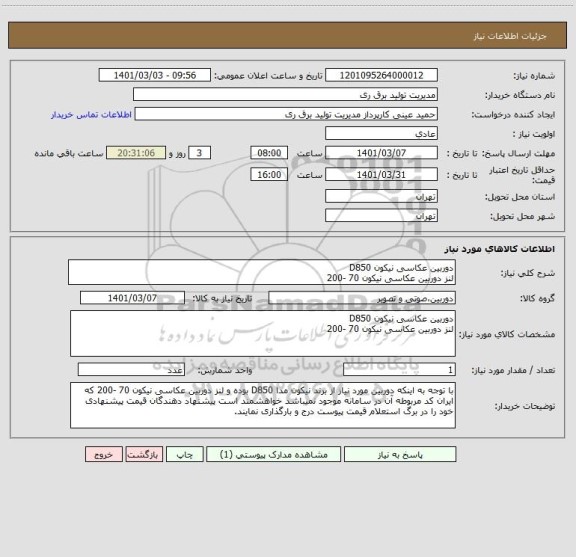Click the ایجاد کننده درخواست label

[x=513, y=115]
